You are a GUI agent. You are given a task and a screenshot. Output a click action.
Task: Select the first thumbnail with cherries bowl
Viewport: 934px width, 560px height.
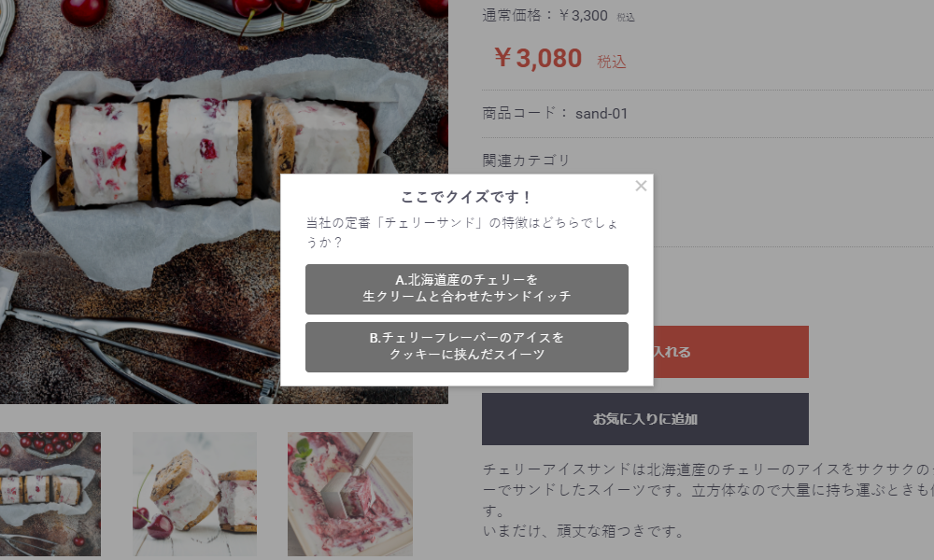point(50,494)
